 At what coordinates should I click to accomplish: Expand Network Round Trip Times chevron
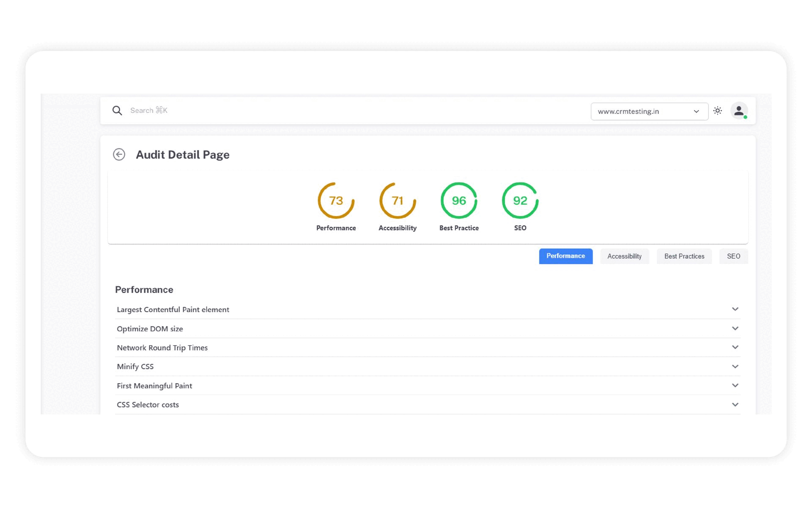pos(735,347)
